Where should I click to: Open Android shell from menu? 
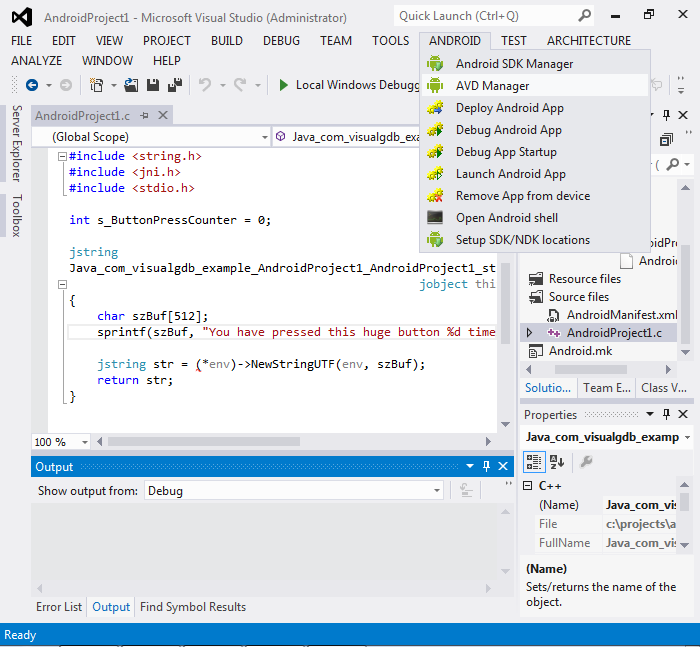coord(535,217)
